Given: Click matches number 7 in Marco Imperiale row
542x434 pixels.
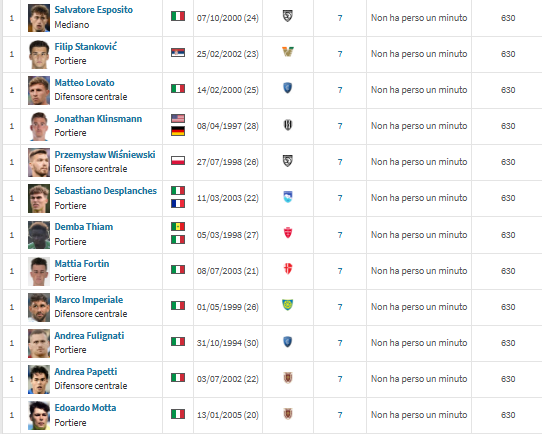Looking at the screenshot, I should [340, 307].
